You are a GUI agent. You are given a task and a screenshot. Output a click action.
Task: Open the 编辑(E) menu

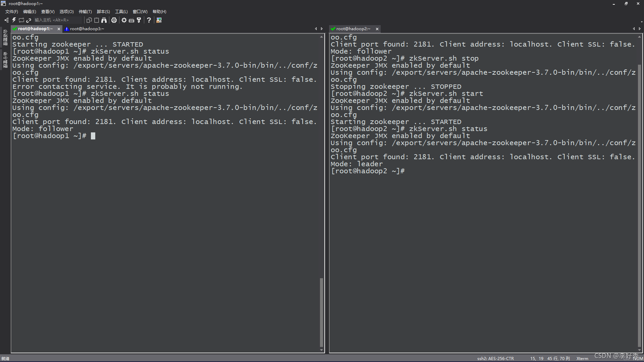pos(30,12)
